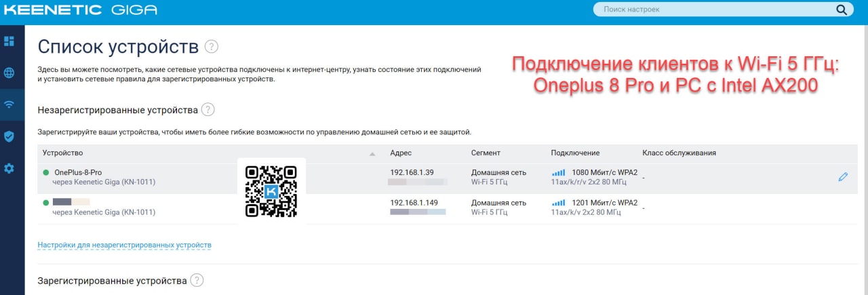This screenshot has height=295, width=868.
Task: Sort by the Адрес column header
Action: [x=401, y=153]
